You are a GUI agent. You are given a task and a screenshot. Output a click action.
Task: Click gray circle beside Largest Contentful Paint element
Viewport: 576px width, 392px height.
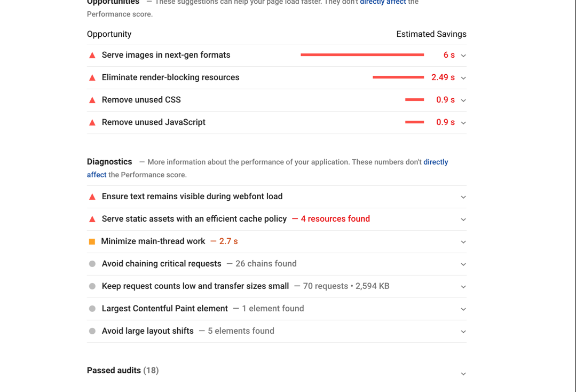point(92,309)
